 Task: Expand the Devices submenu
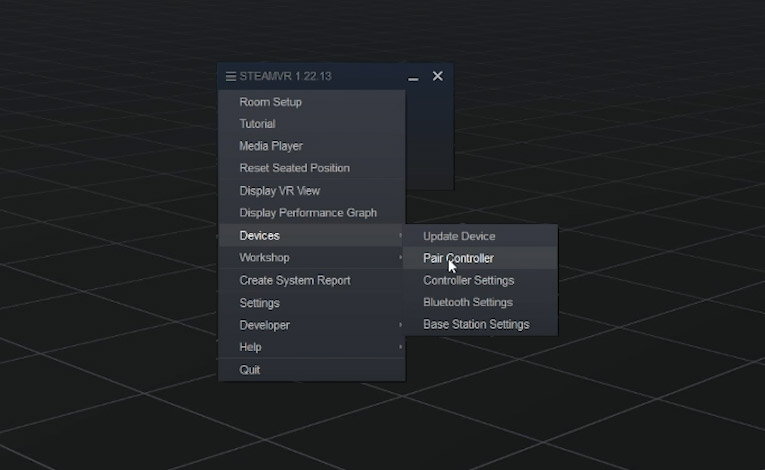click(260, 236)
